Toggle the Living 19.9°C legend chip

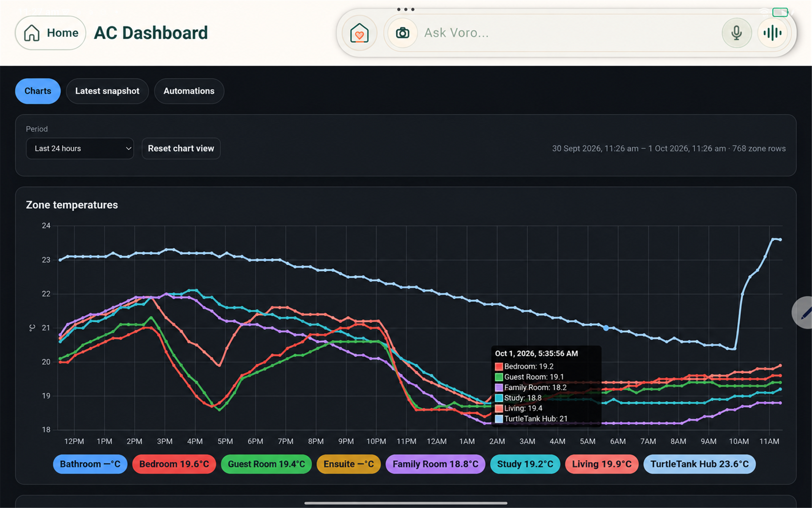(x=602, y=464)
